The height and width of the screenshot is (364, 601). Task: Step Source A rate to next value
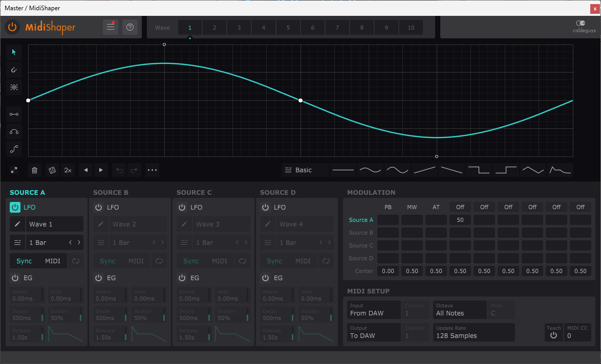click(x=79, y=242)
